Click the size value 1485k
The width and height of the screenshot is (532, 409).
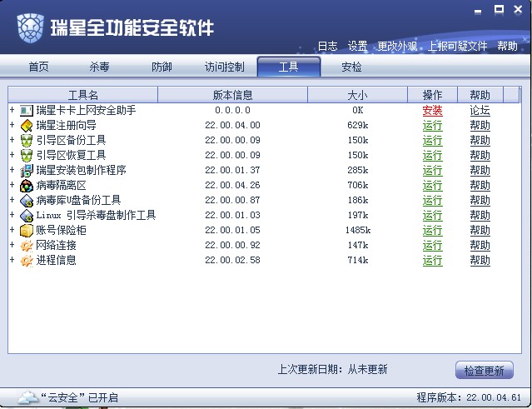click(358, 230)
